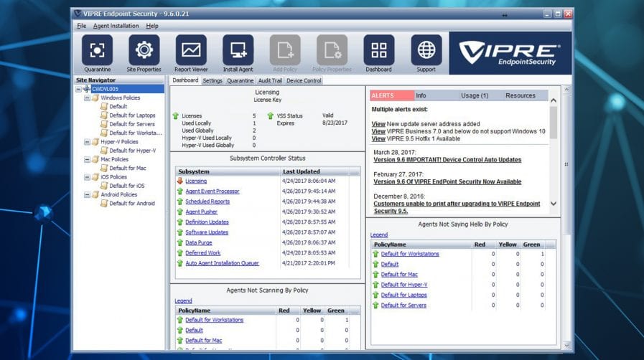Switch to the Audit Trail tab

point(270,81)
